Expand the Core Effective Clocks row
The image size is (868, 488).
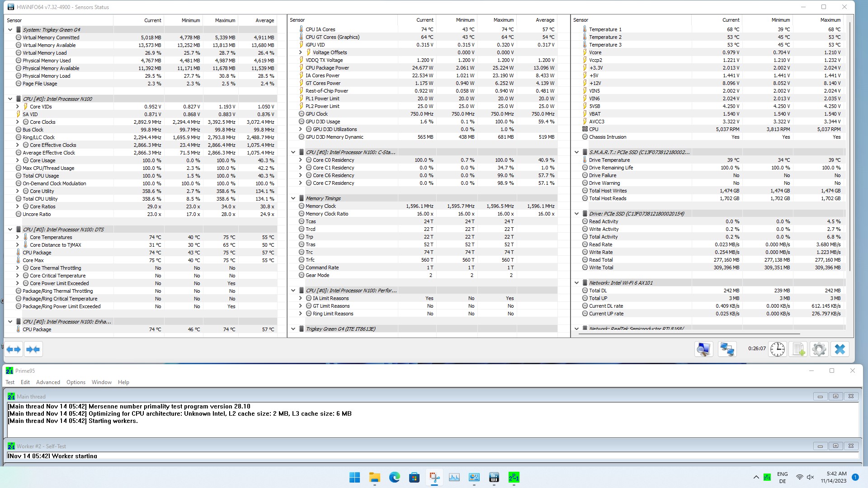click(x=17, y=145)
